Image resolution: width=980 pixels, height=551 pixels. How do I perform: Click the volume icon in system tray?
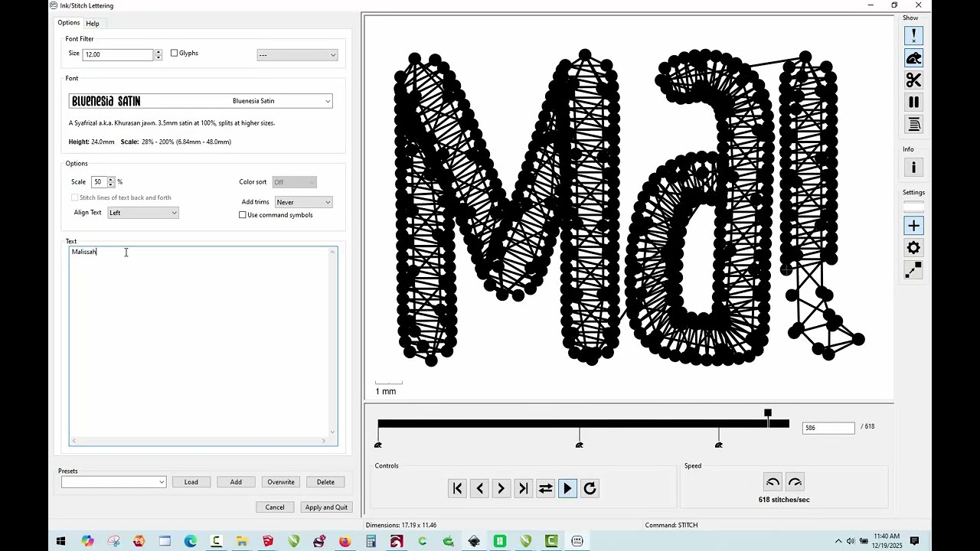[x=850, y=541]
